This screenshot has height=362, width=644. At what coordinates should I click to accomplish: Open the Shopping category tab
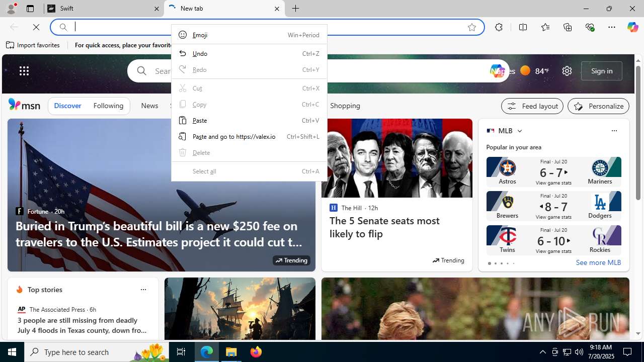345,106
